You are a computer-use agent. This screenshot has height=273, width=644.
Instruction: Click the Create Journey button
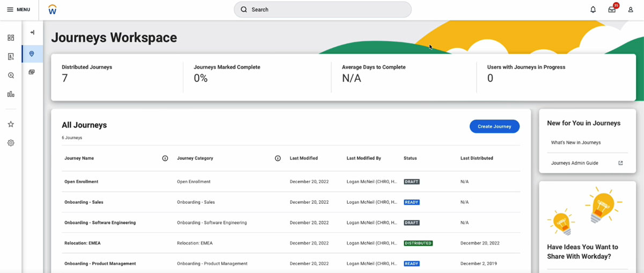coord(494,126)
